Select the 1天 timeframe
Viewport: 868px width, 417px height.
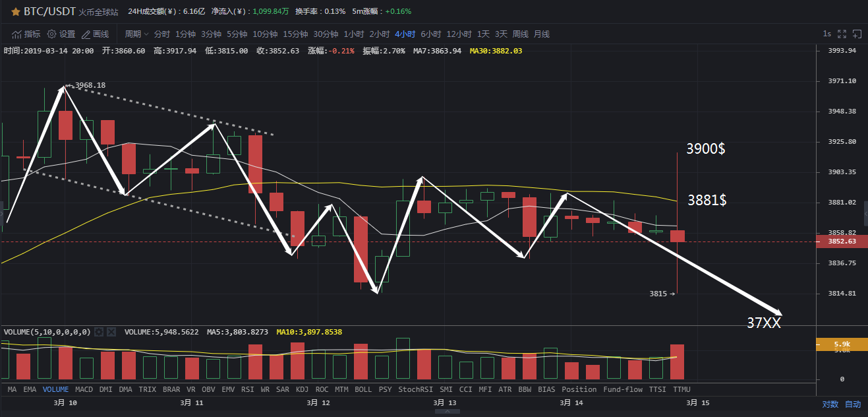(484, 34)
